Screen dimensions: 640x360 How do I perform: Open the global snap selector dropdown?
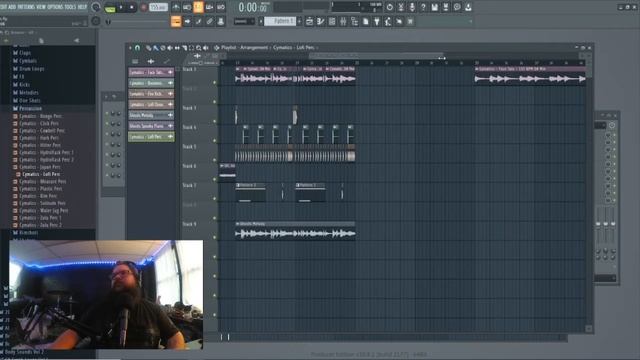point(244,21)
